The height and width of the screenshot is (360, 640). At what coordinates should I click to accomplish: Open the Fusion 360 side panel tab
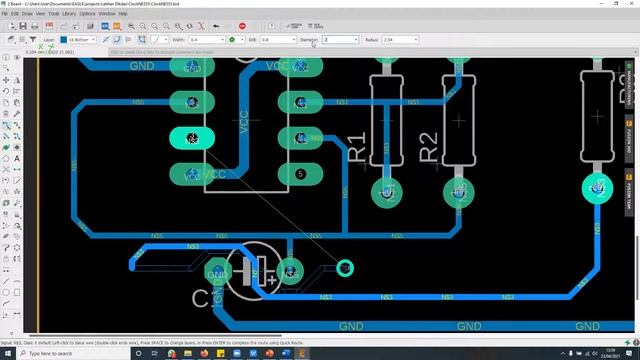(x=629, y=139)
